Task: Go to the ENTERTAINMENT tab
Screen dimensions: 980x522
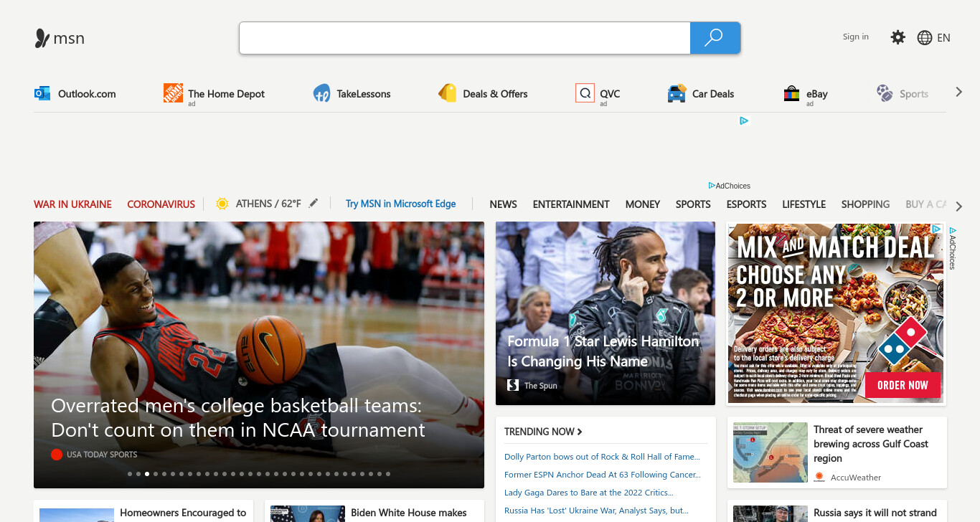Action: pos(571,204)
